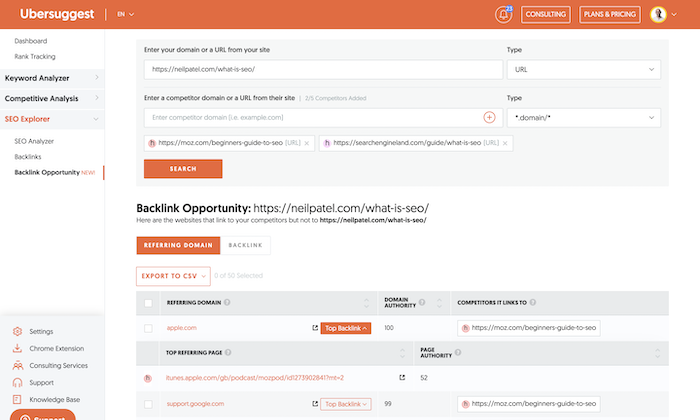This screenshot has width=700, height=420.
Task: Remove the moz.com competitor chip
Action: (x=307, y=143)
